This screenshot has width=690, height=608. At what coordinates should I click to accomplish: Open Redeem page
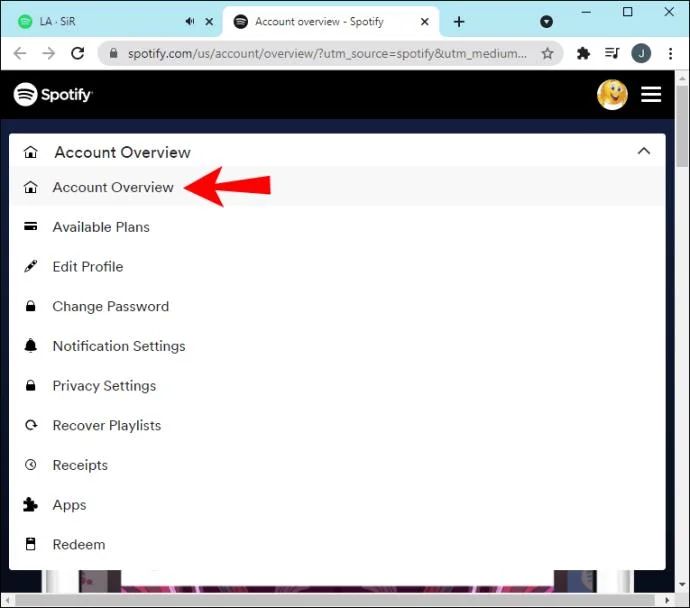tap(79, 544)
